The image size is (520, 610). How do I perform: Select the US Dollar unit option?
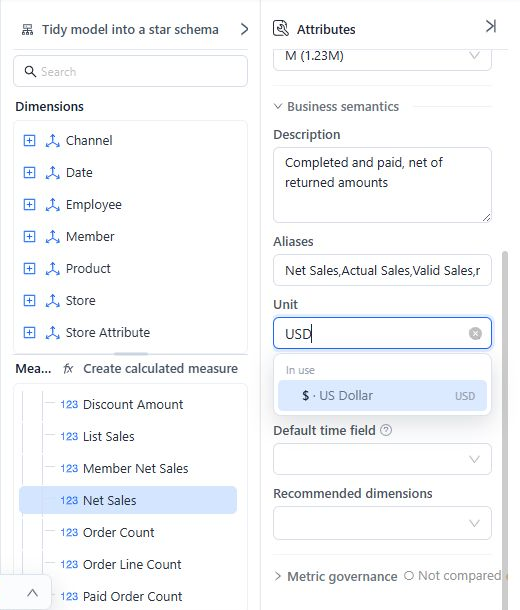[382, 396]
